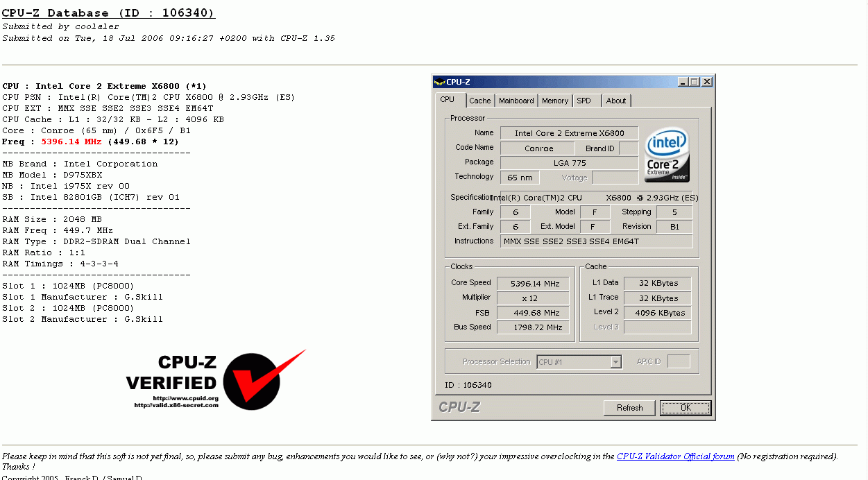Click the L1 Trace value 32 KBytes
This screenshot has height=480, width=868.
click(658, 298)
